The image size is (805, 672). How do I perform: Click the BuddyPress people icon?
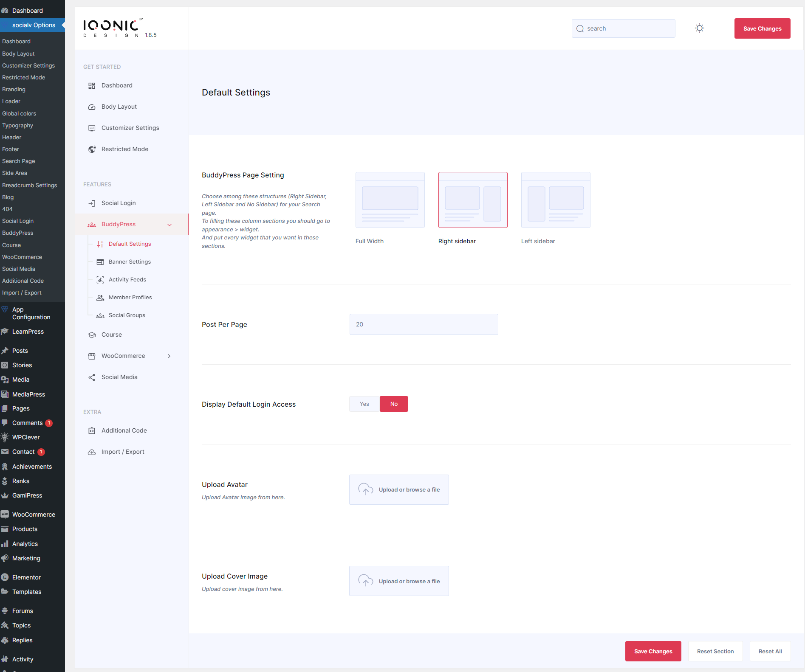pos(92,225)
